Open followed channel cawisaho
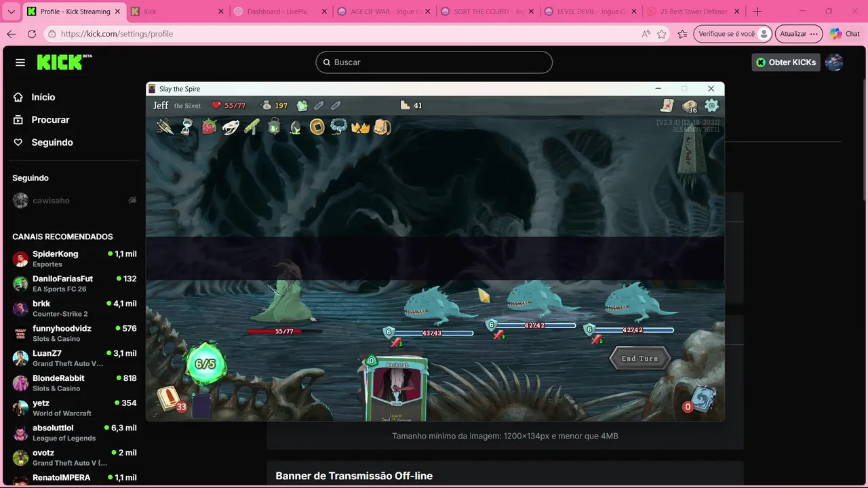Viewport: 868px width, 488px height. [75, 201]
